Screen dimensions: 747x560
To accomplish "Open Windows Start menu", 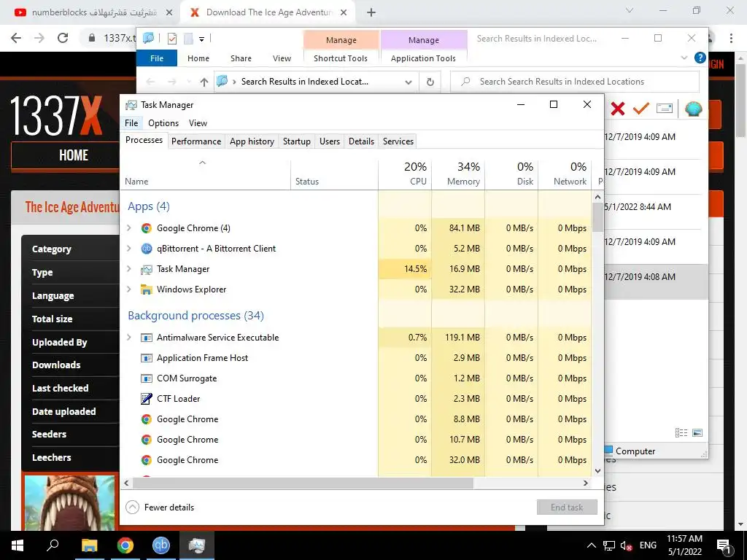I will [18, 545].
